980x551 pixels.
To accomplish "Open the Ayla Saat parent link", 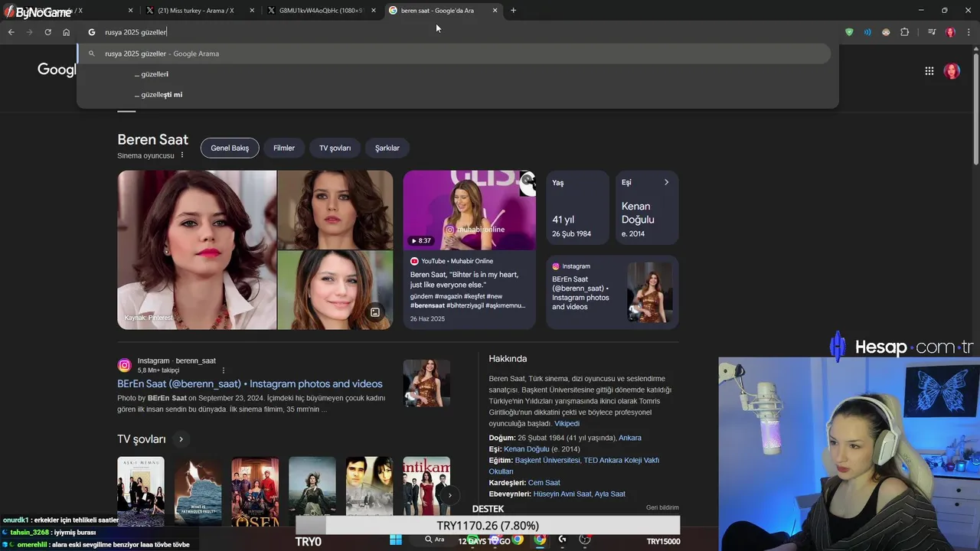I will coord(610,494).
